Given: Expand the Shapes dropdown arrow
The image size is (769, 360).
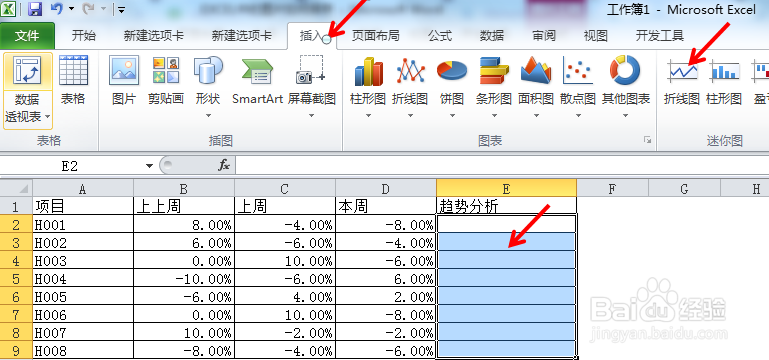Looking at the screenshot, I should point(208,116).
